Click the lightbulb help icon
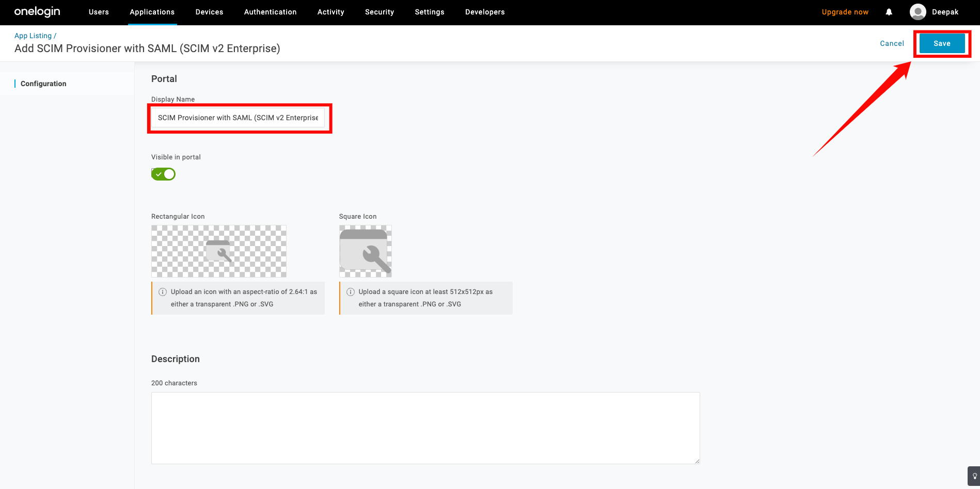 click(974, 476)
